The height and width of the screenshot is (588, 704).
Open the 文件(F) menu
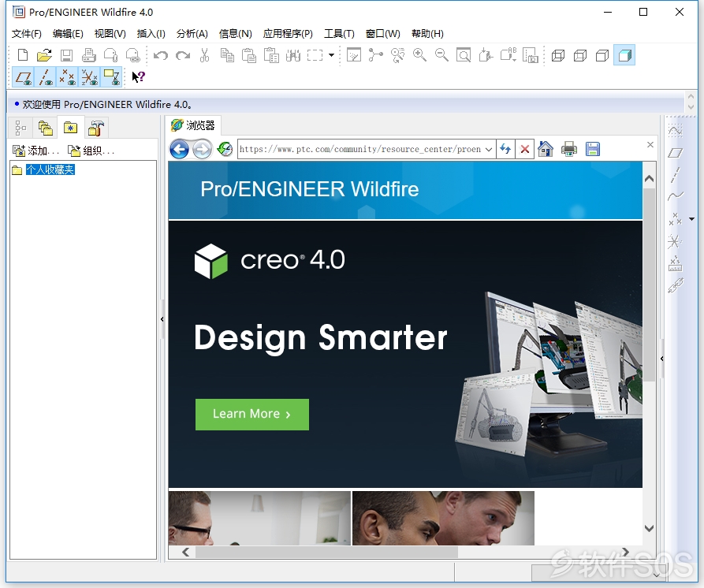pos(27,34)
